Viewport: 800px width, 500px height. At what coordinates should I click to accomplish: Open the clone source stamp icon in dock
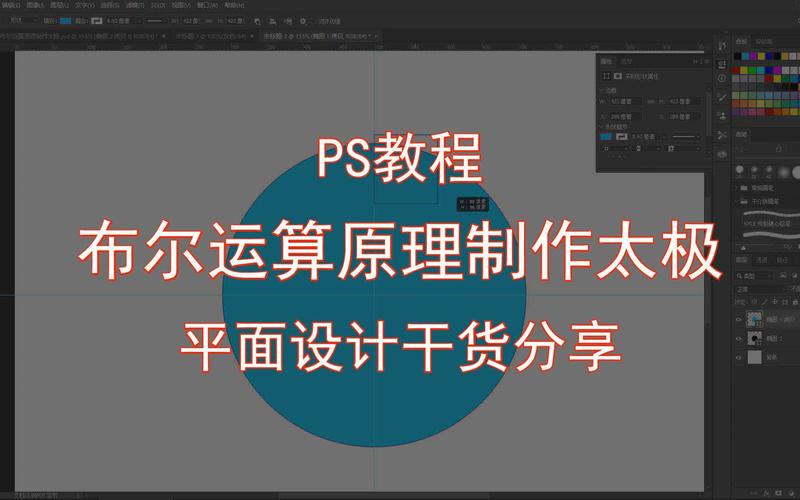[721, 116]
